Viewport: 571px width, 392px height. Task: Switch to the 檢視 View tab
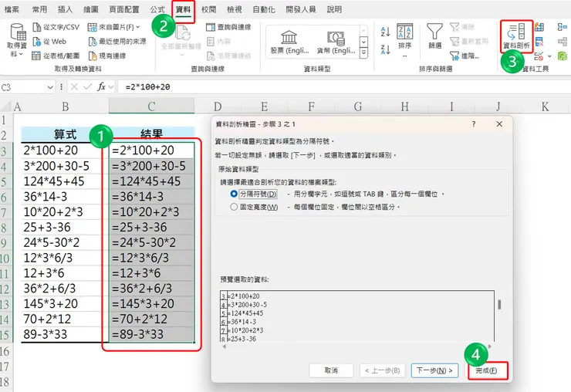click(x=234, y=9)
